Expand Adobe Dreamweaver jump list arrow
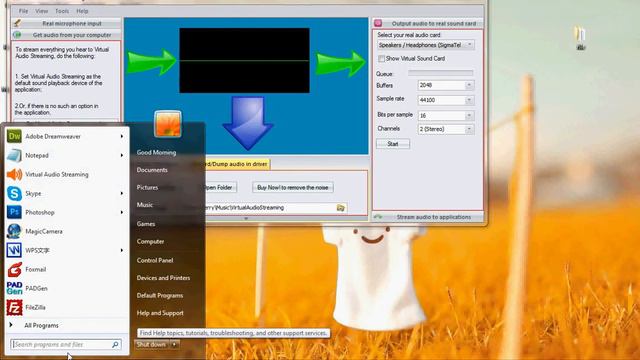 [x=122, y=136]
